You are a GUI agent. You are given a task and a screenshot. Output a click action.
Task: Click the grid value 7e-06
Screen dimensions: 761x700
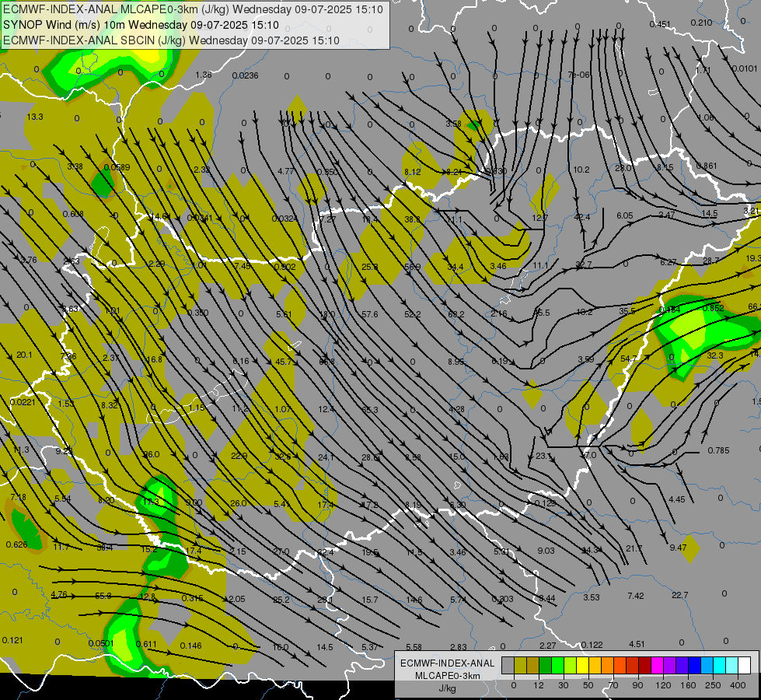tap(579, 75)
